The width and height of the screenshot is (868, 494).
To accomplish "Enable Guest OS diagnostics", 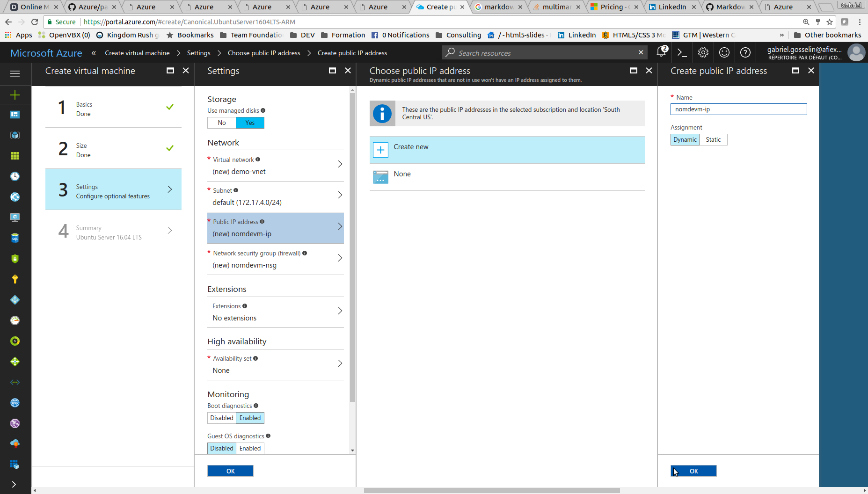I will 250,448.
